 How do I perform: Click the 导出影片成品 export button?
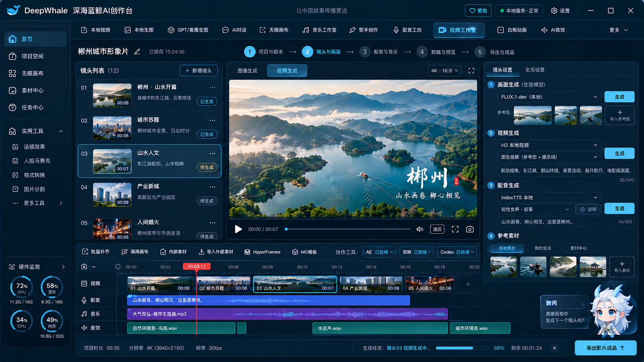pyautogui.click(x=605, y=348)
